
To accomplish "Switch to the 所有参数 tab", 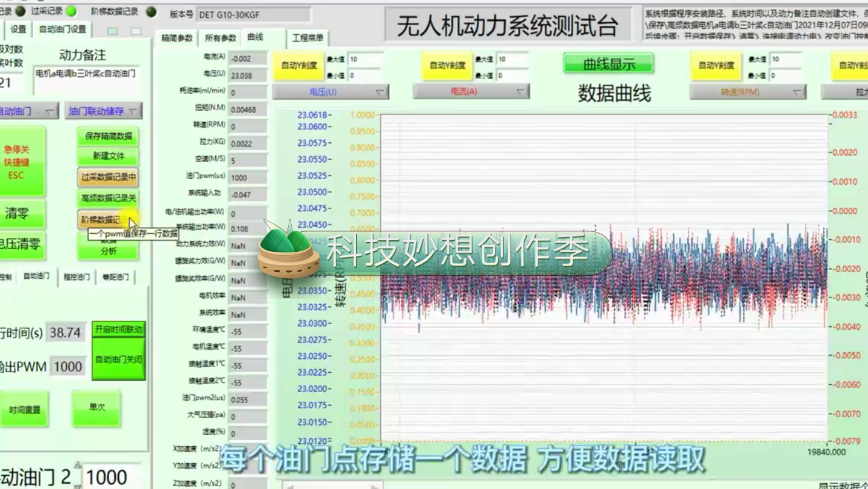I will click(x=220, y=38).
